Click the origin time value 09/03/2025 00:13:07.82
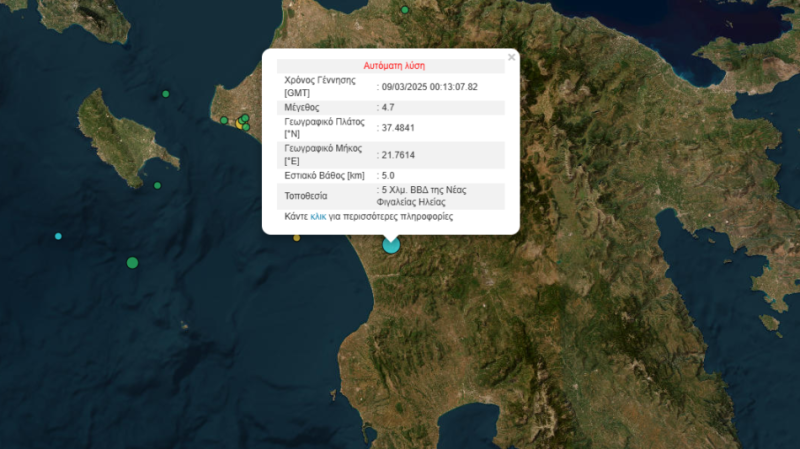This screenshot has height=449, width=800. coord(430,87)
